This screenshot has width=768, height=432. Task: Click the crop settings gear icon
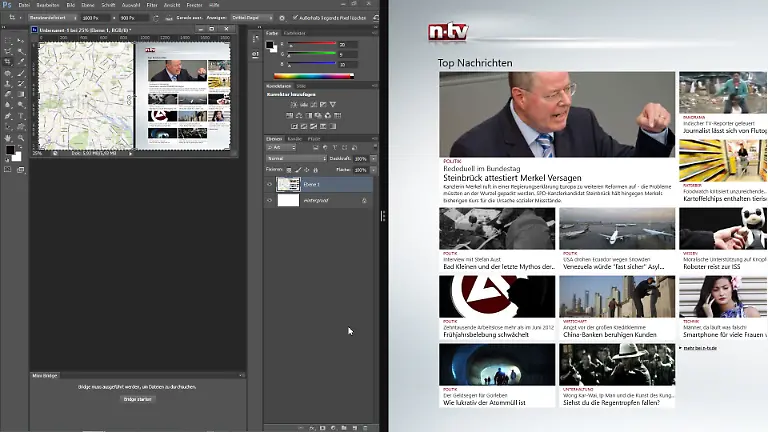click(x=282, y=18)
